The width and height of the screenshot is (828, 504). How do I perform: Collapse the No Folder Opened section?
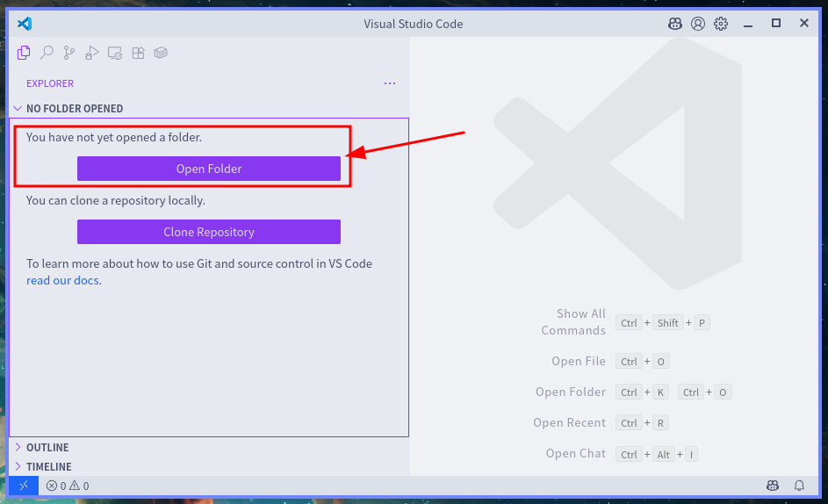coord(75,109)
